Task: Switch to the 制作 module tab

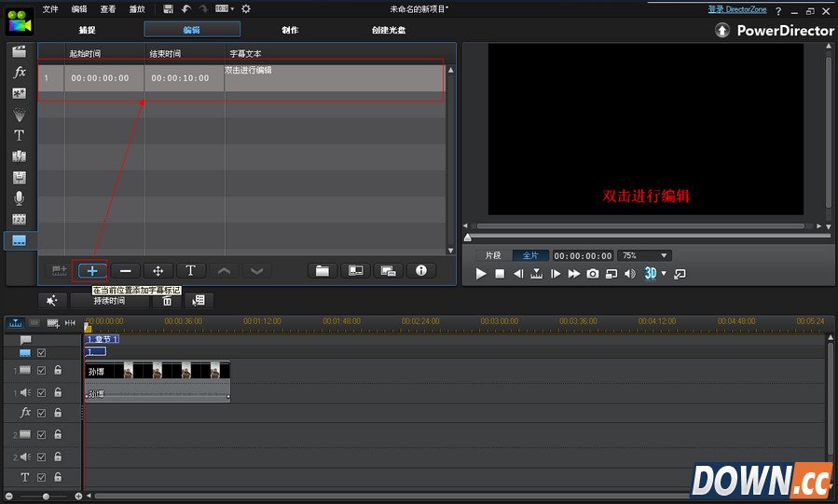Action: click(290, 30)
